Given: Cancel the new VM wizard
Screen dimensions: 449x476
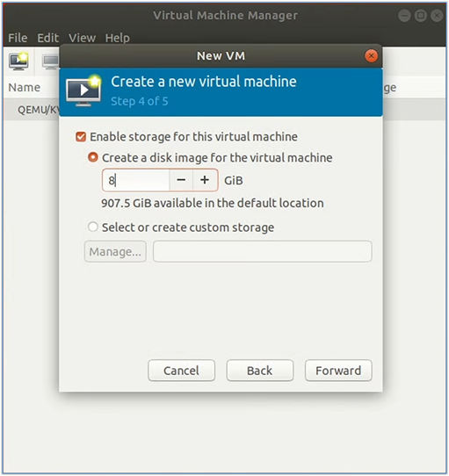Looking at the screenshot, I should (x=181, y=371).
